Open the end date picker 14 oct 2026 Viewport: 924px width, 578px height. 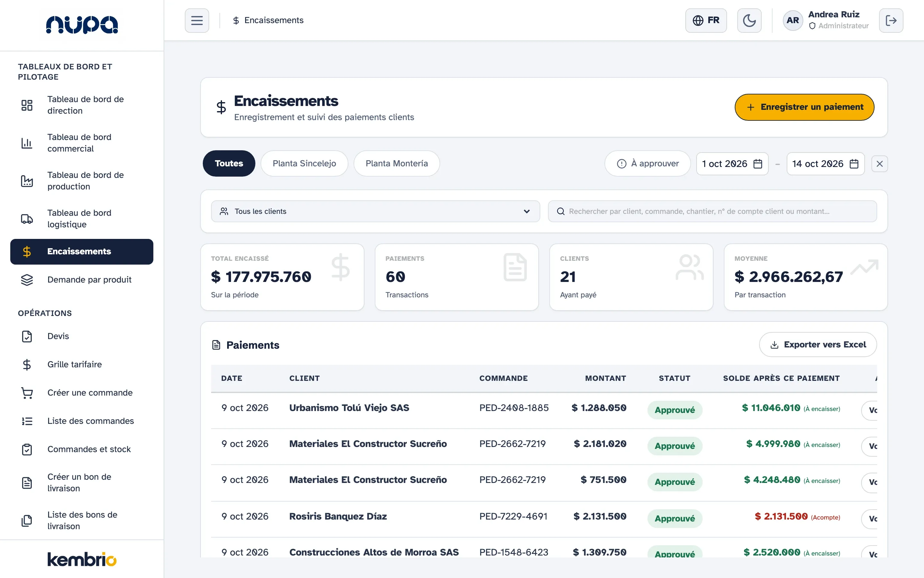coord(826,164)
